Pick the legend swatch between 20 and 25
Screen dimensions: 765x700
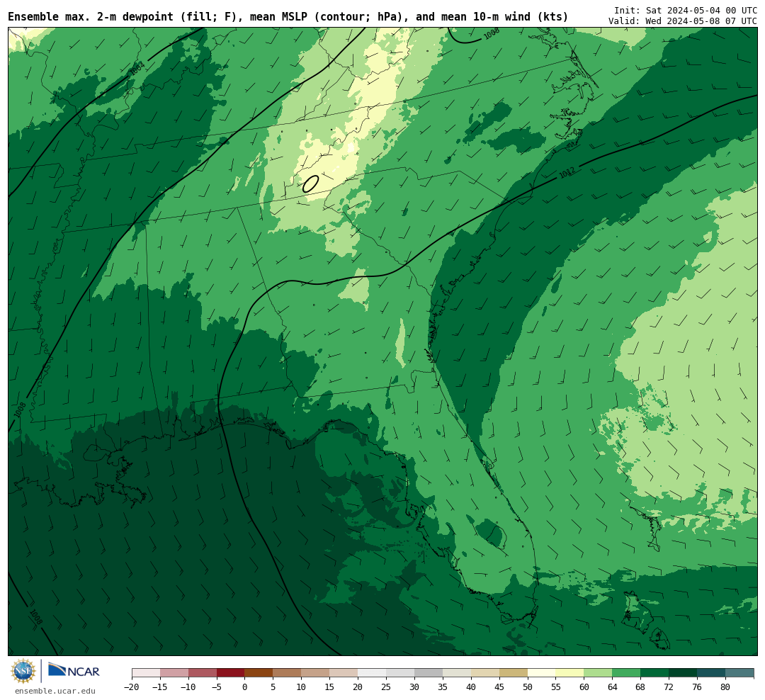coord(373,673)
